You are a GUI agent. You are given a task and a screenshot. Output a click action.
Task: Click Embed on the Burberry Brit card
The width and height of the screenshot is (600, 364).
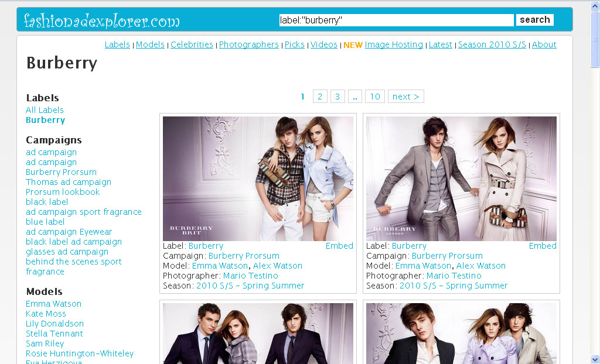(339, 246)
